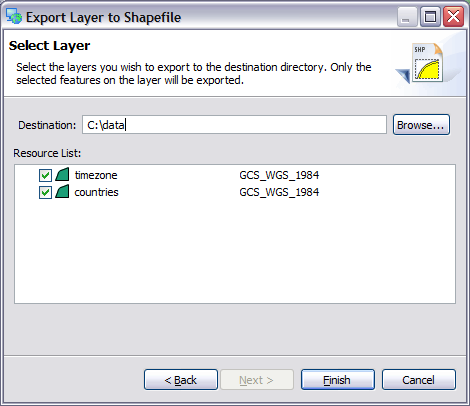
Task: Click the timezone layer shapefile icon
Action: click(62, 175)
